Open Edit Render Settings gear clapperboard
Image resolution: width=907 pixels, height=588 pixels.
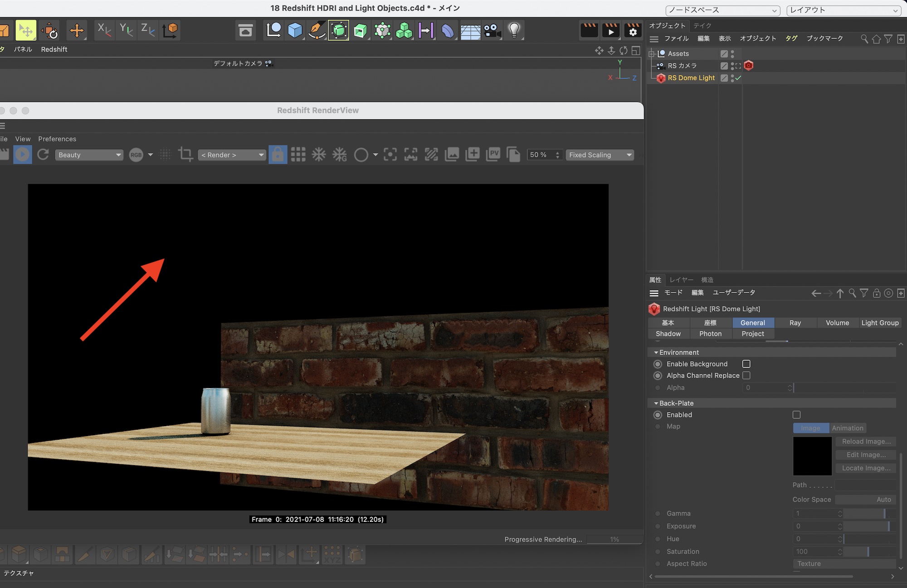pos(632,30)
